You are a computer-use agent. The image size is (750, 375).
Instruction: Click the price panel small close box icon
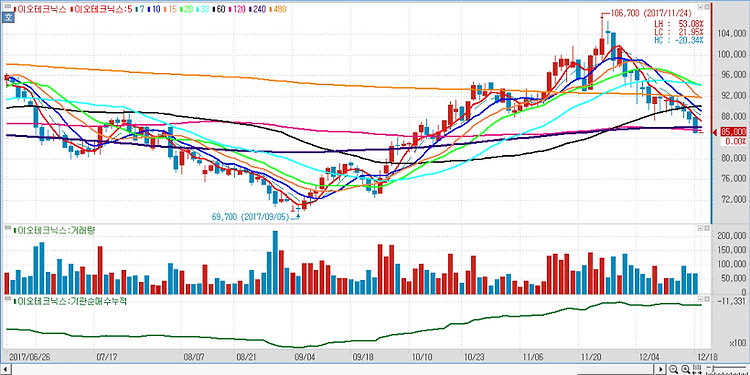pyautogui.click(x=707, y=7)
